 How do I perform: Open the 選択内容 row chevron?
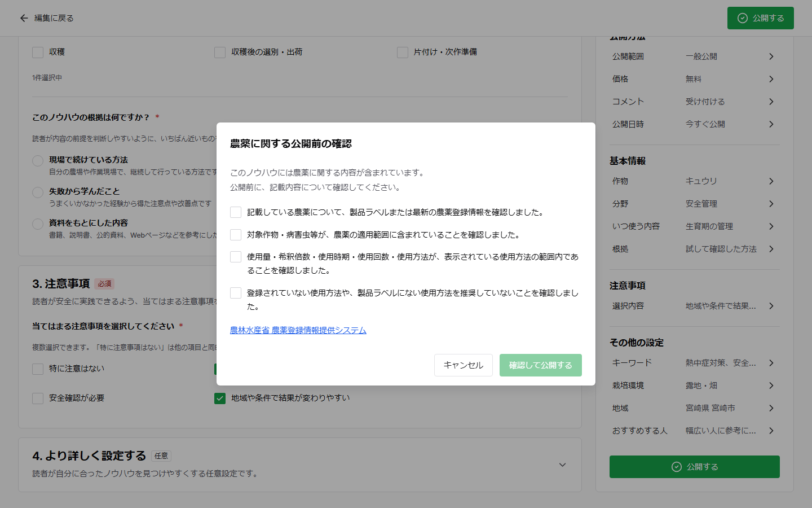click(x=771, y=306)
